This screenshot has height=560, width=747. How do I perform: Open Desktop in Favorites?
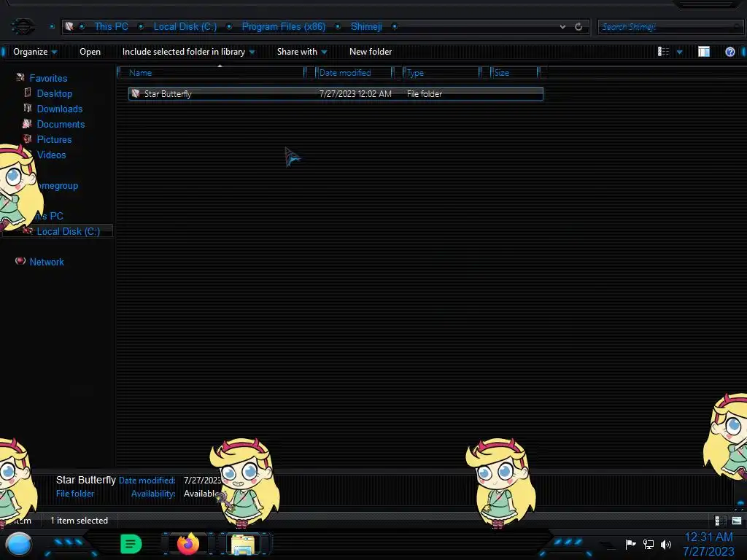tap(54, 93)
